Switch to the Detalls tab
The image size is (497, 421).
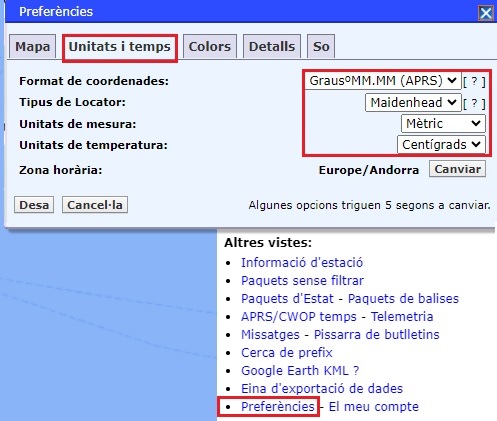click(x=272, y=46)
